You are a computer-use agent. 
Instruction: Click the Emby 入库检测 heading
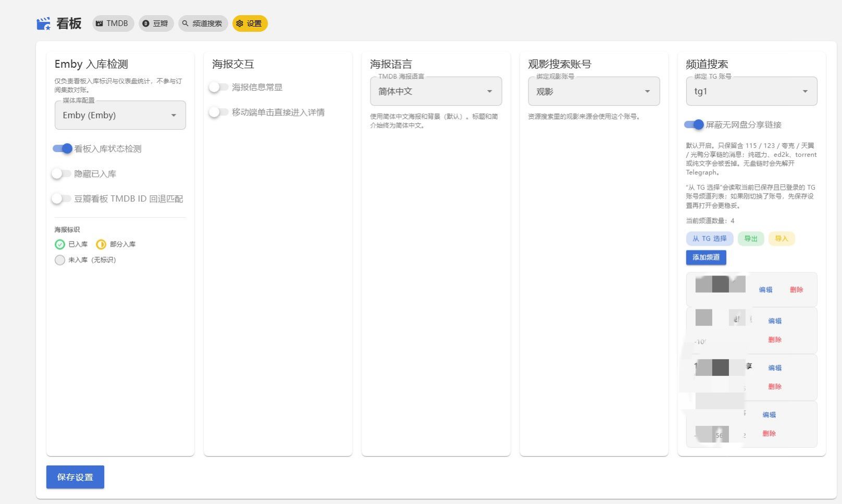pos(91,64)
